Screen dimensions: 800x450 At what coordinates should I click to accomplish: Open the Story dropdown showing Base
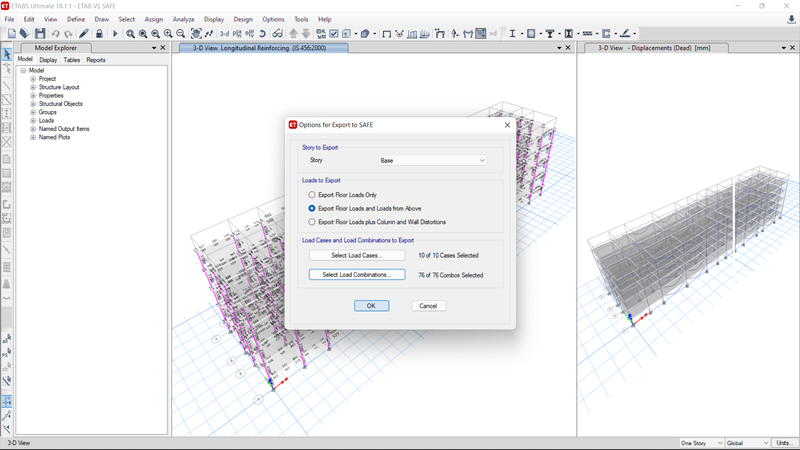tap(433, 161)
